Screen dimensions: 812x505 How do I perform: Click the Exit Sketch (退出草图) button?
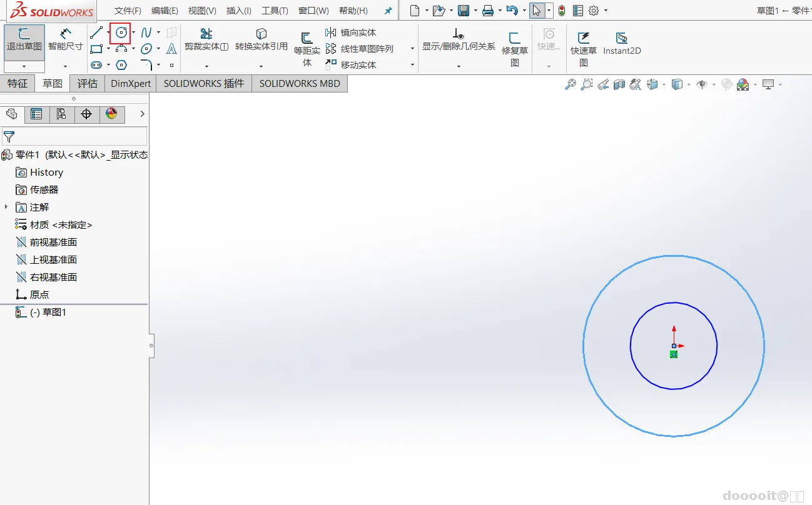pos(24,40)
